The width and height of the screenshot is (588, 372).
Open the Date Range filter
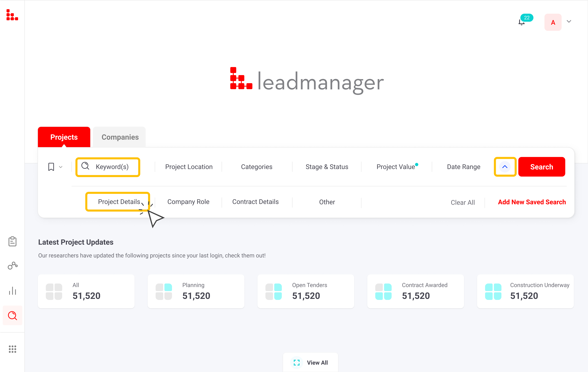463,167
